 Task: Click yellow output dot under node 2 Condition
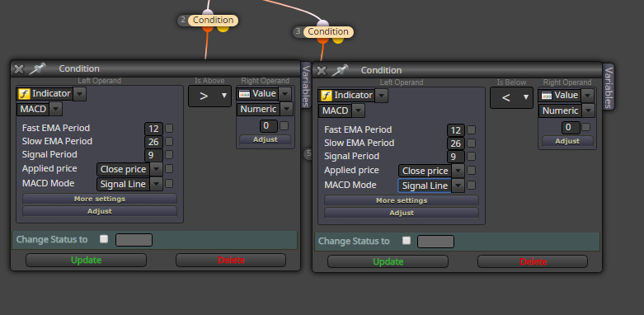223,28
